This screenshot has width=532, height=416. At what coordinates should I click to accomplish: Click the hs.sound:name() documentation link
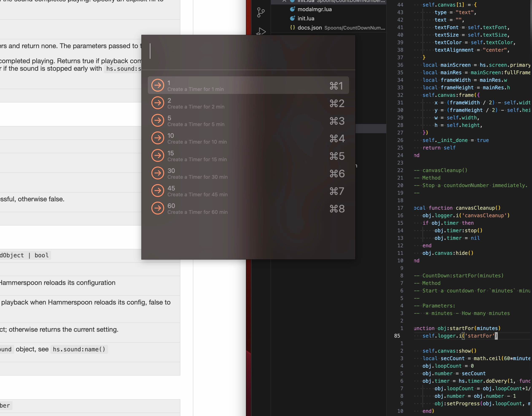pos(79,349)
